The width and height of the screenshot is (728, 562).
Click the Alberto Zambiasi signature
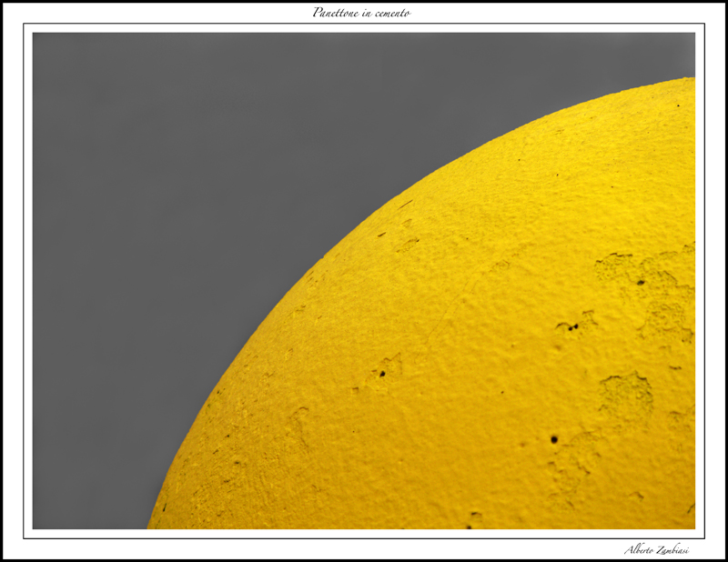(655, 548)
